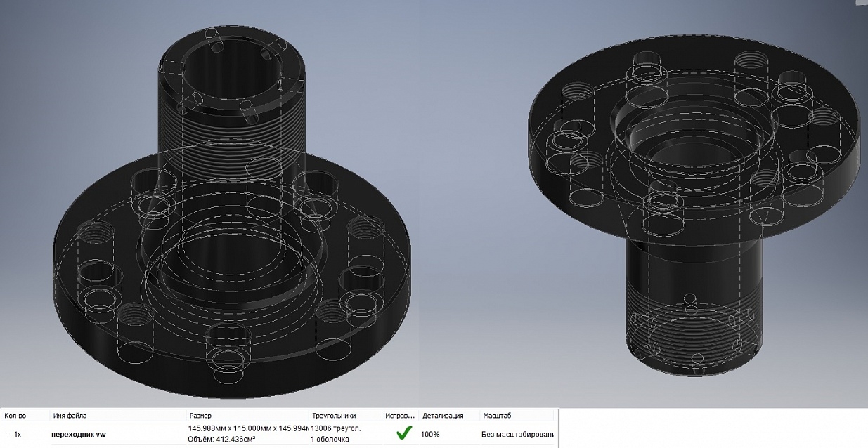Click the 'Без масштабирования' scale value

coord(518,435)
